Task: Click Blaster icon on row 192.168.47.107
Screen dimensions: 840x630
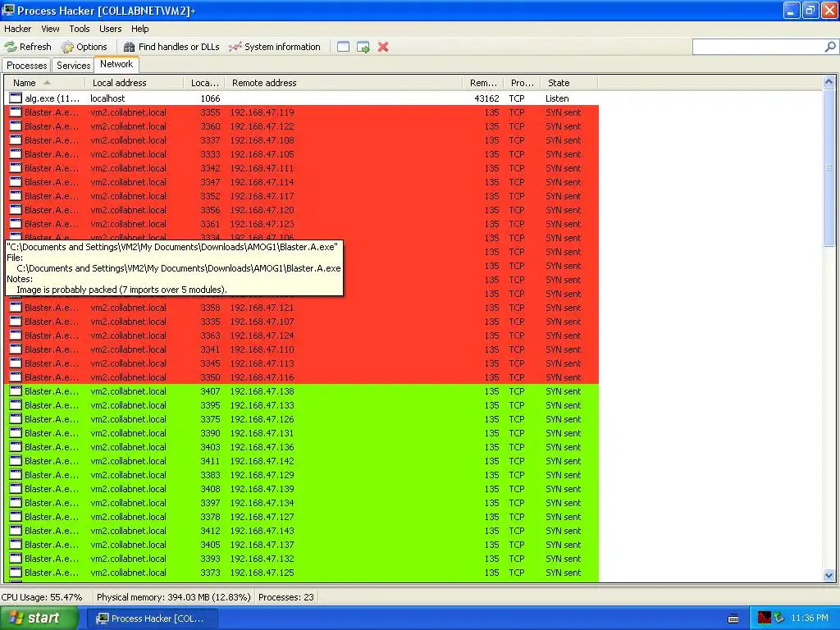Action: click(x=16, y=321)
